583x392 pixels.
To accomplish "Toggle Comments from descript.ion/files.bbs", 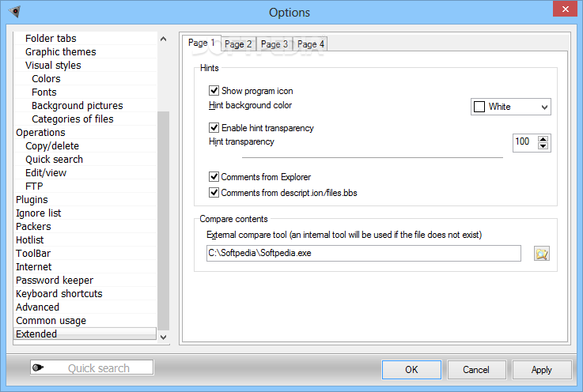I will pos(214,193).
